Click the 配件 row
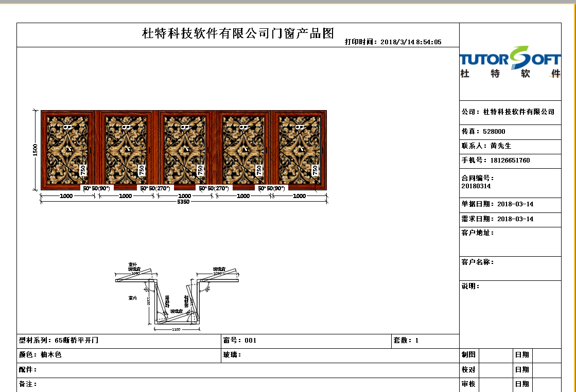Screen dimensions: 576x392 coord(238,370)
